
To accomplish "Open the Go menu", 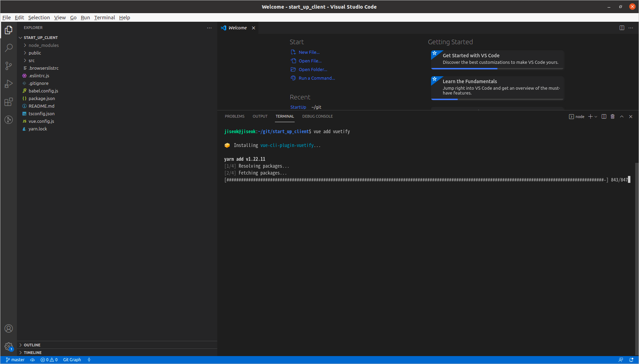I will pyautogui.click(x=73, y=18).
